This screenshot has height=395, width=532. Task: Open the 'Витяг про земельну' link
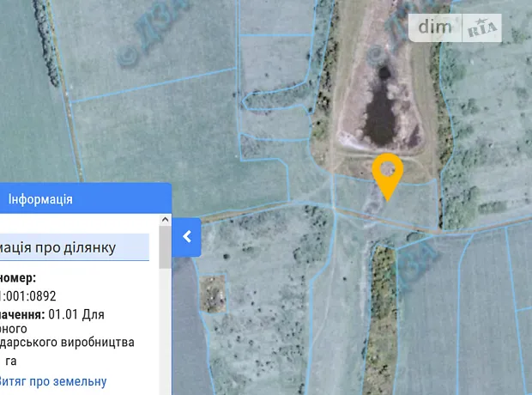pyautogui.click(x=53, y=381)
